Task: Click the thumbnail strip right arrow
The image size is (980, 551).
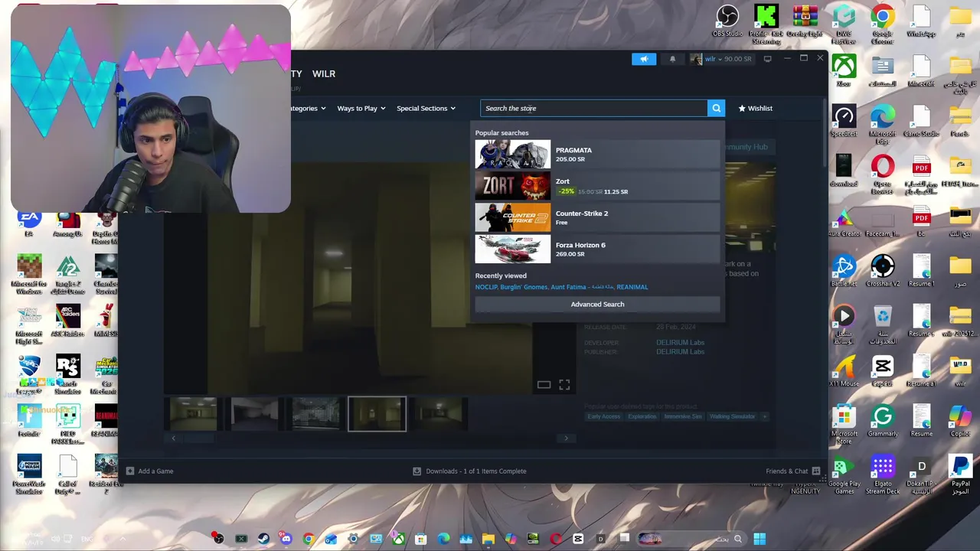Action: (x=566, y=439)
